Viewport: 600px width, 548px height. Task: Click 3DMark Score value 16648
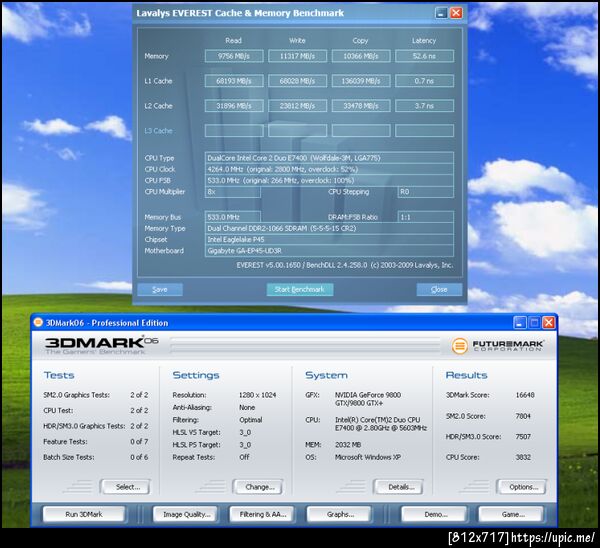point(525,395)
